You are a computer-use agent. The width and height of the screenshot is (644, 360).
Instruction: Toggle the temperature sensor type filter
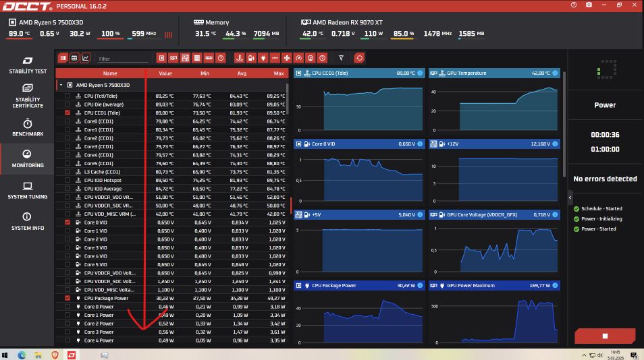[x=240, y=58]
